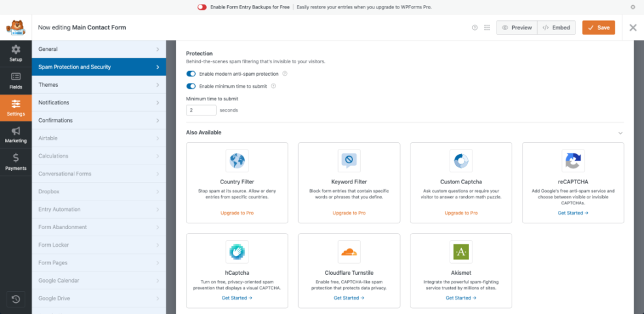Screen dimensions: 644x314
Task: Expand the Notifications settings section
Action: pos(99,102)
